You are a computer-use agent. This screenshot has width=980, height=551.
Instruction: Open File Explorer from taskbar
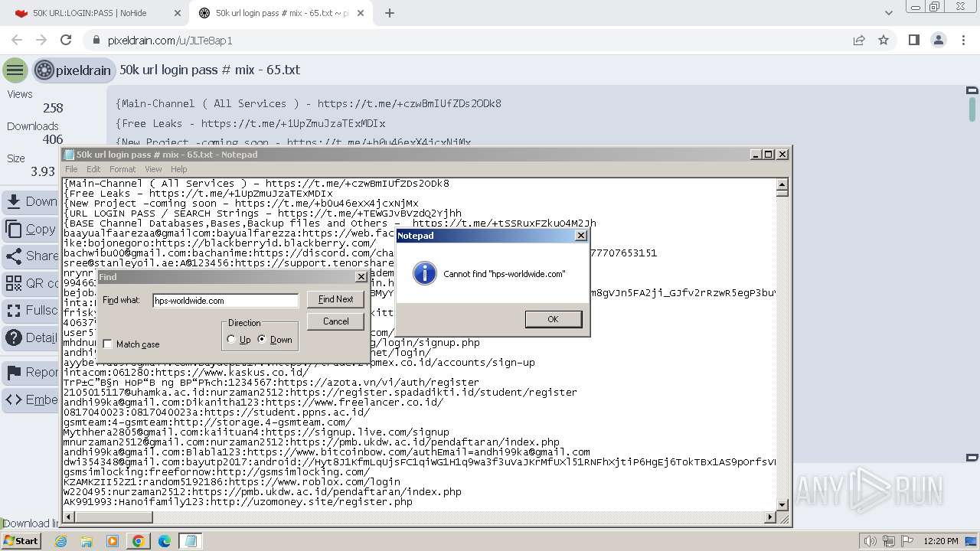click(87, 541)
